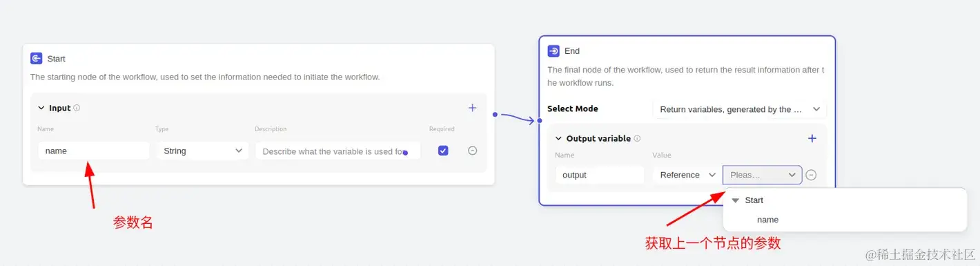The width and height of the screenshot is (980, 266).
Task: Remove the output variable row
Action: click(812, 175)
